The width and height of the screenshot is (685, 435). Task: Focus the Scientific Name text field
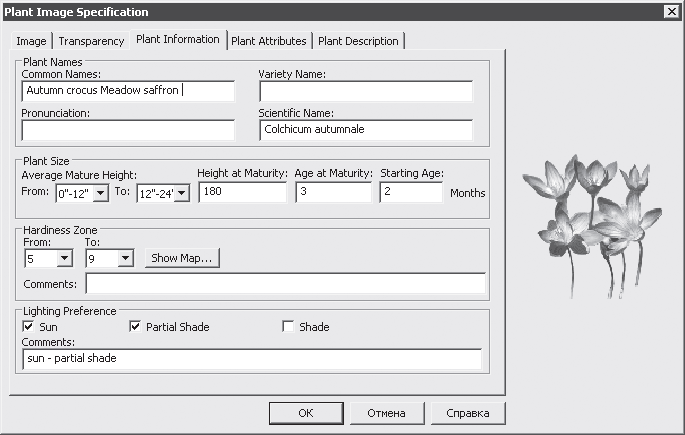(x=365, y=130)
